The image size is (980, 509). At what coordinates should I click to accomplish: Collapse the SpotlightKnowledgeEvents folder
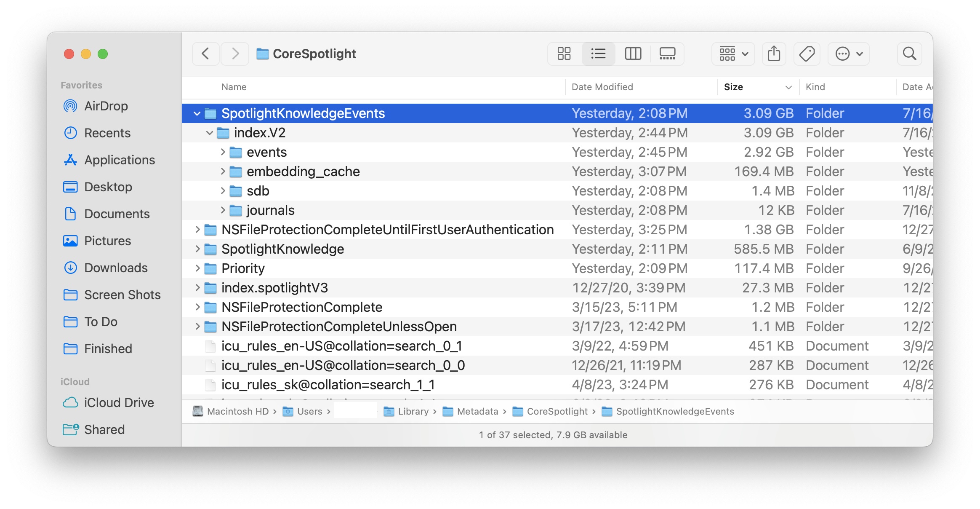[x=197, y=113]
